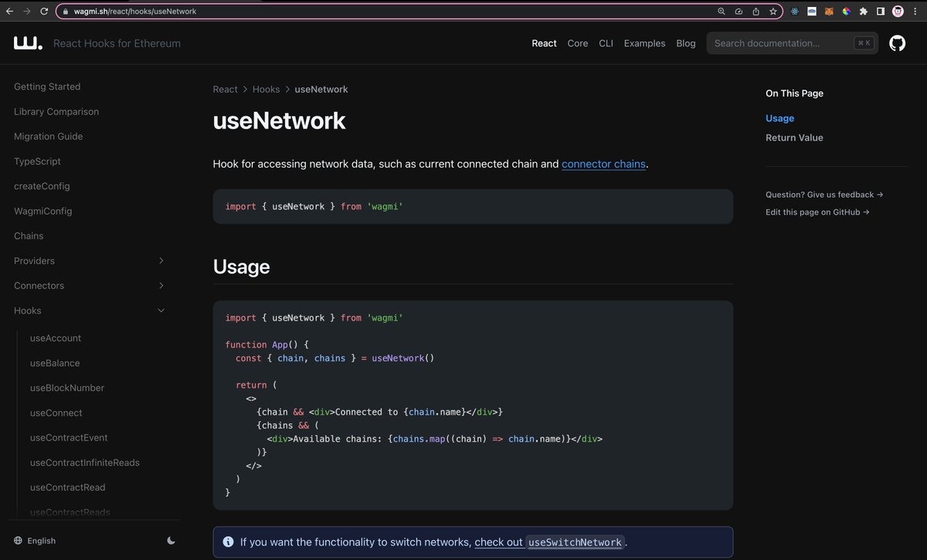Click the share page icon
This screenshot has height=560, width=927.
(x=756, y=12)
